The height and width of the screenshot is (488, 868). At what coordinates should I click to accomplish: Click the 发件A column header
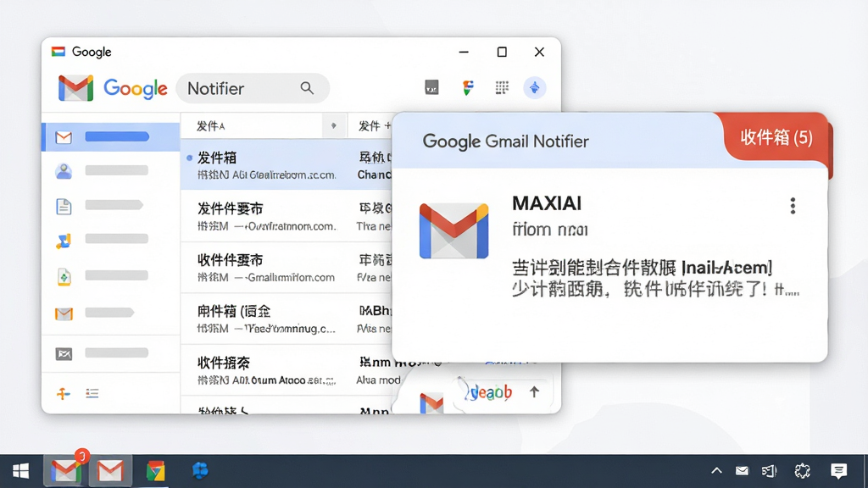[211, 126]
